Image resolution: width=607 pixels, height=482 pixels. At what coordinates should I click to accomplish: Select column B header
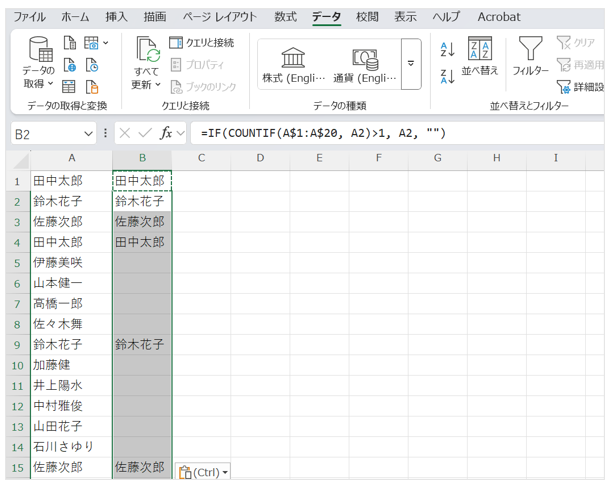click(142, 158)
